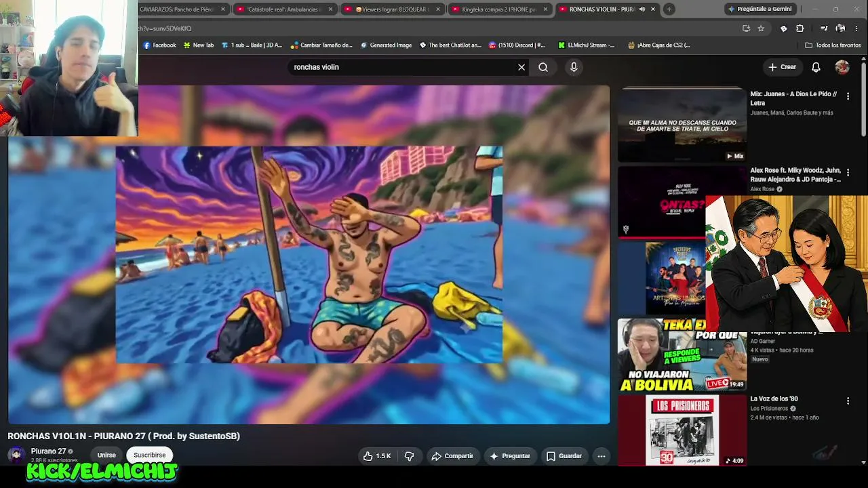Open The best ChatBot bookmark

450,45
